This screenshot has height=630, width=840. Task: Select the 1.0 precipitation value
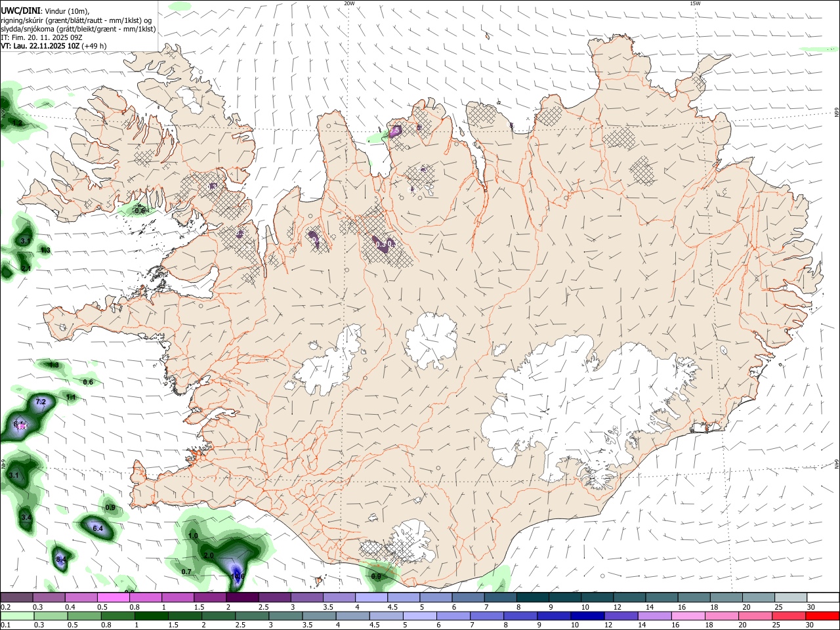[193, 535]
